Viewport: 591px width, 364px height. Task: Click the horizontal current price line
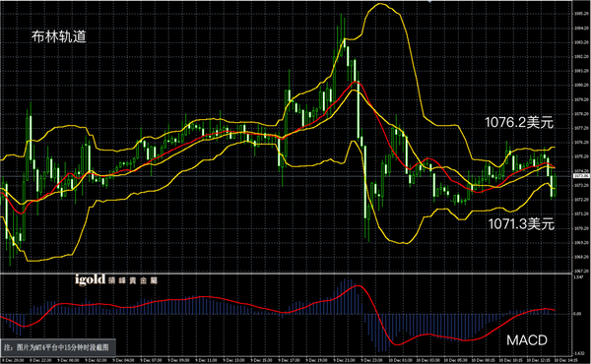coord(287,176)
